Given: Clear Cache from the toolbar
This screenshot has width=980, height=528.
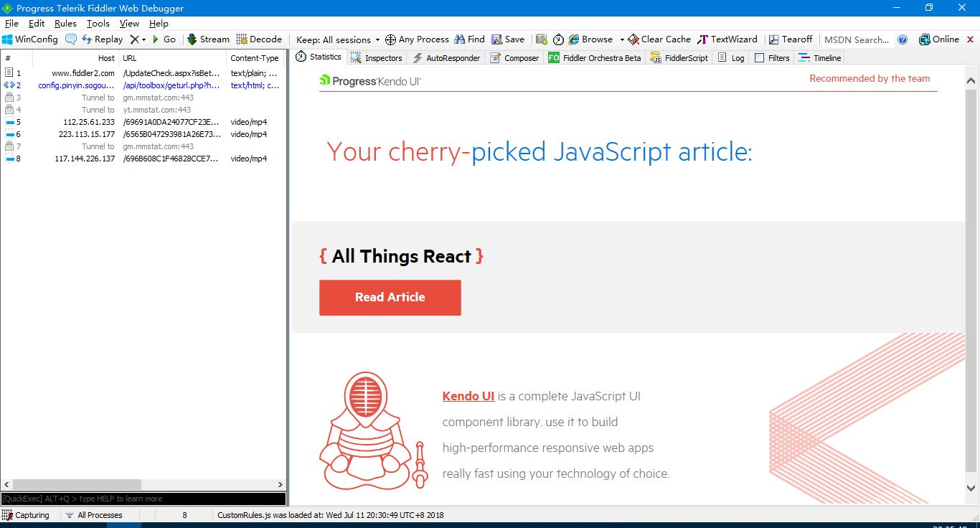Looking at the screenshot, I should (x=659, y=39).
